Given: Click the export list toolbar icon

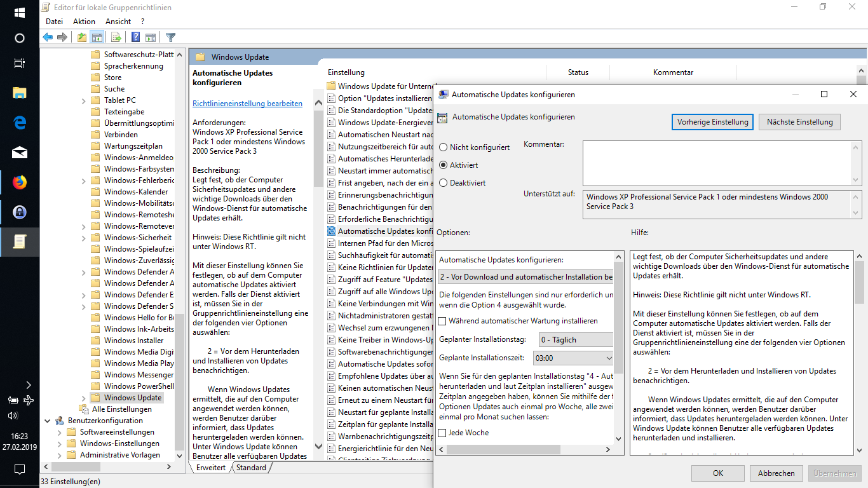Looking at the screenshot, I should 116,37.
